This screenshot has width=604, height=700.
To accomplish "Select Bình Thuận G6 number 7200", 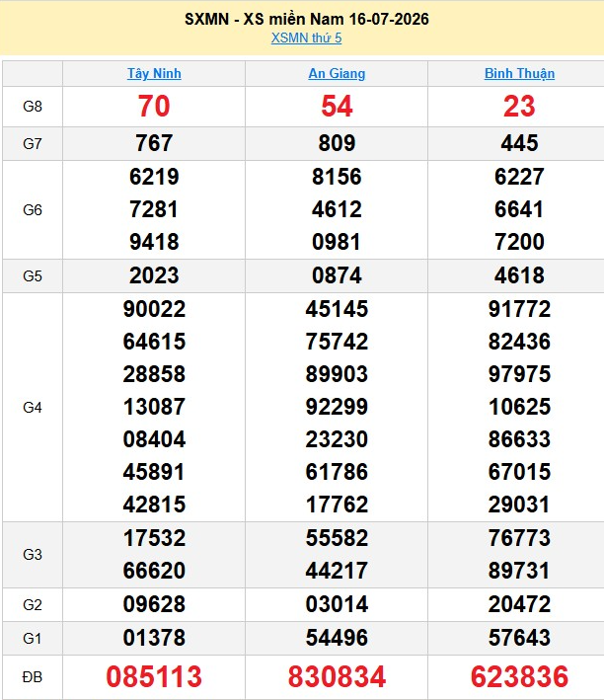I will point(519,242).
